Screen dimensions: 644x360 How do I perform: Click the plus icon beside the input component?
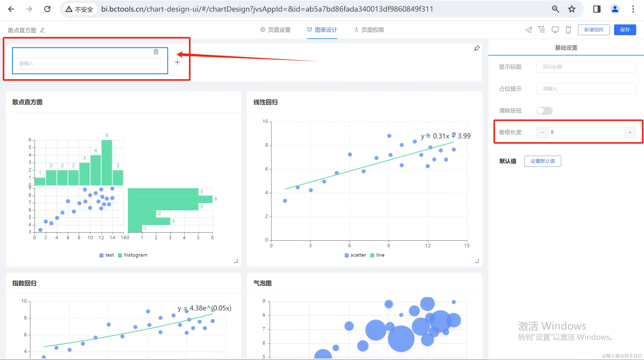tap(177, 62)
